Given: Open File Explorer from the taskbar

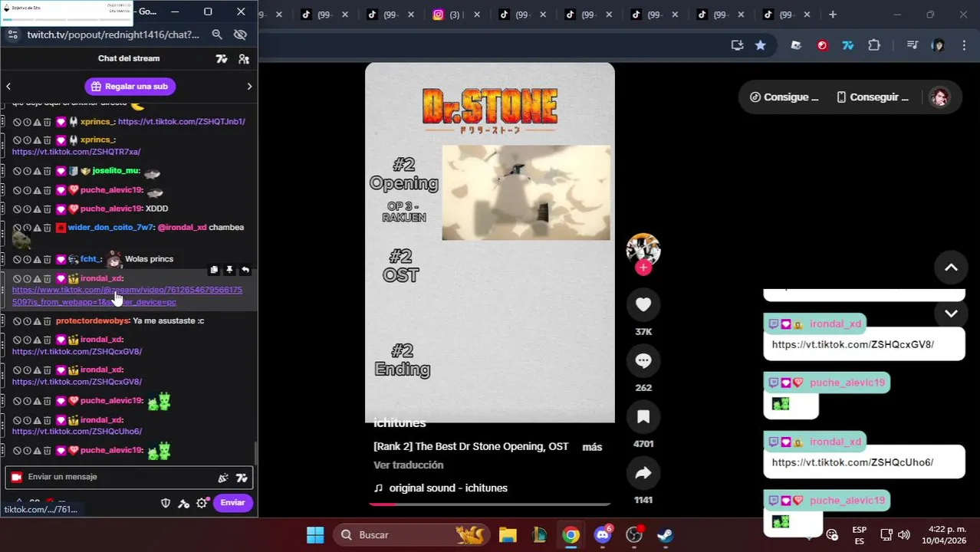Looking at the screenshot, I should [x=508, y=535].
